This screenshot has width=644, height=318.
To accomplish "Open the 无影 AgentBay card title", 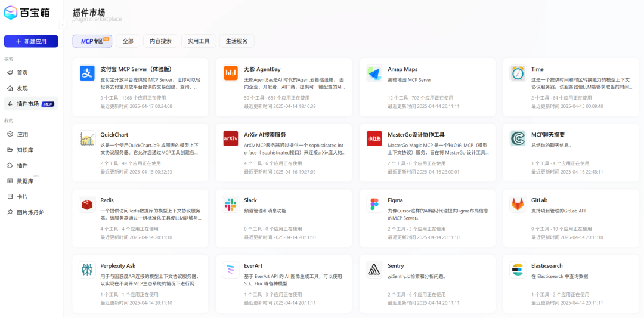I will pyautogui.click(x=262, y=69).
